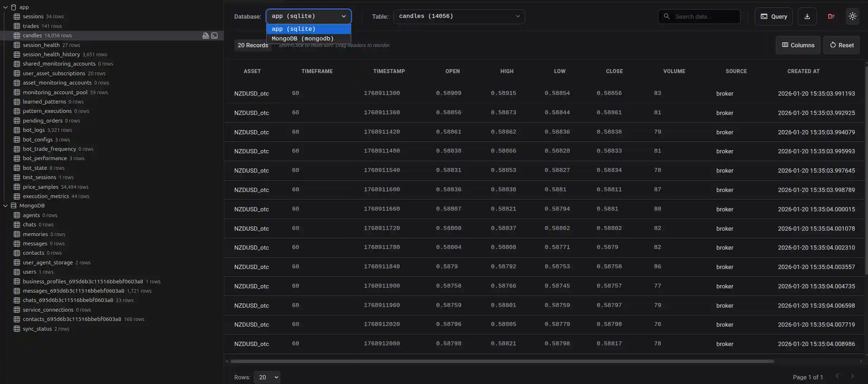Image resolution: width=868 pixels, height=384 pixels.
Task: Click the horizontal scrollbar below the table
Action: [502, 361]
